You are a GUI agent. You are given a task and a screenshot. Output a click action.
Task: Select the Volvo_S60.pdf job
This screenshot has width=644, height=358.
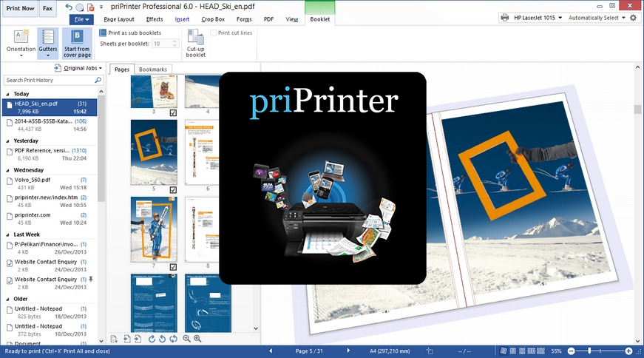point(50,183)
